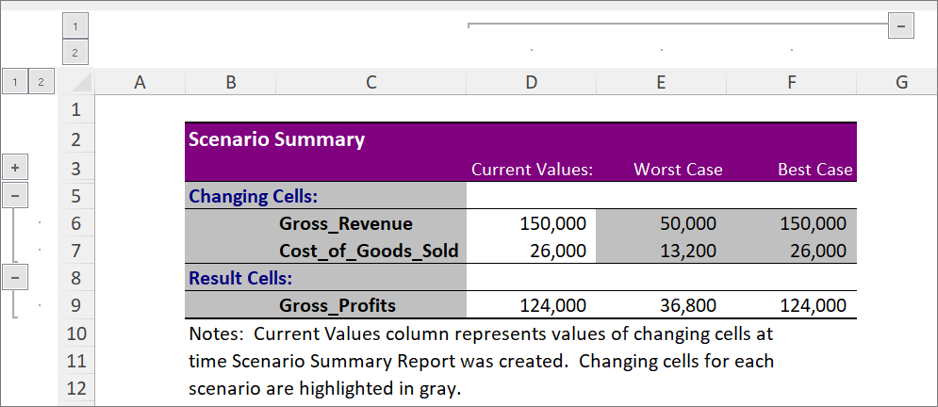Viewport: 938px width, 407px height.
Task: Expand hidden row 4 with plus button
Action: click(x=15, y=168)
